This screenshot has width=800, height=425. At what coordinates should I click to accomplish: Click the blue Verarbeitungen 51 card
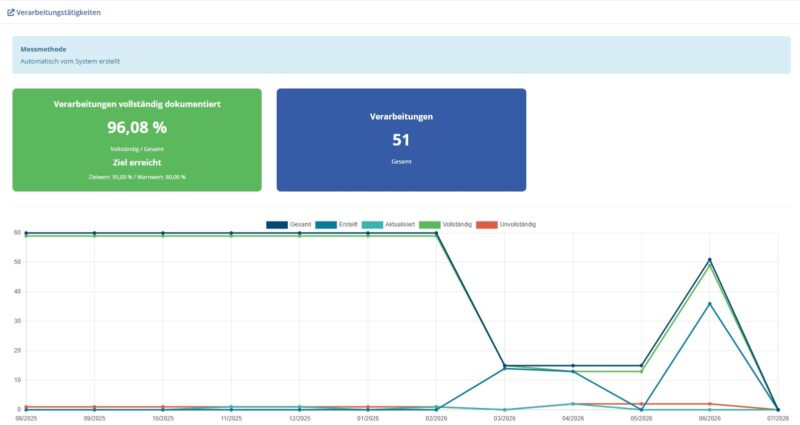[402, 140]
